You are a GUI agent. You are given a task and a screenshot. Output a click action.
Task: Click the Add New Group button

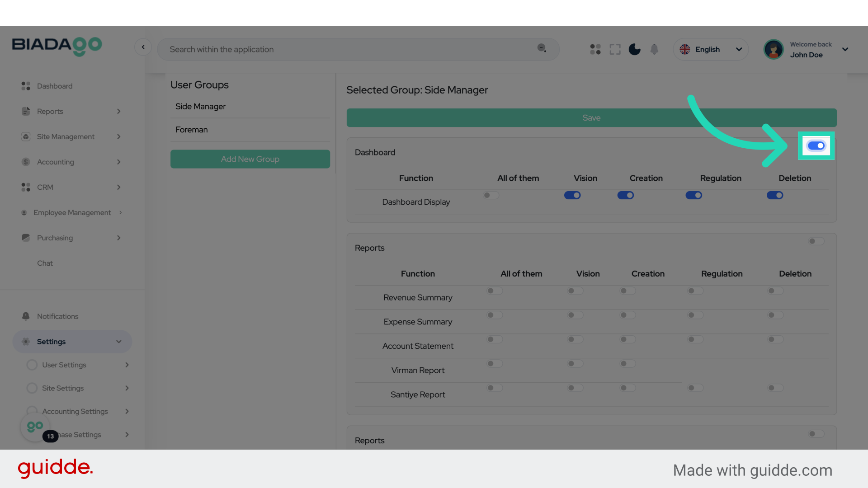pos(250,159)
